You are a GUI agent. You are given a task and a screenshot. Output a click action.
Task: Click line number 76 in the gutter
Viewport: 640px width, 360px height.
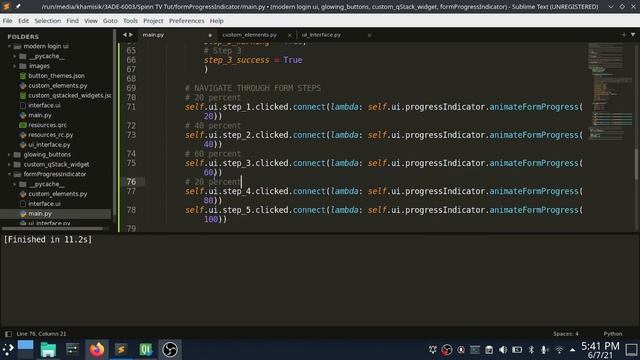(x=131, y=182)
